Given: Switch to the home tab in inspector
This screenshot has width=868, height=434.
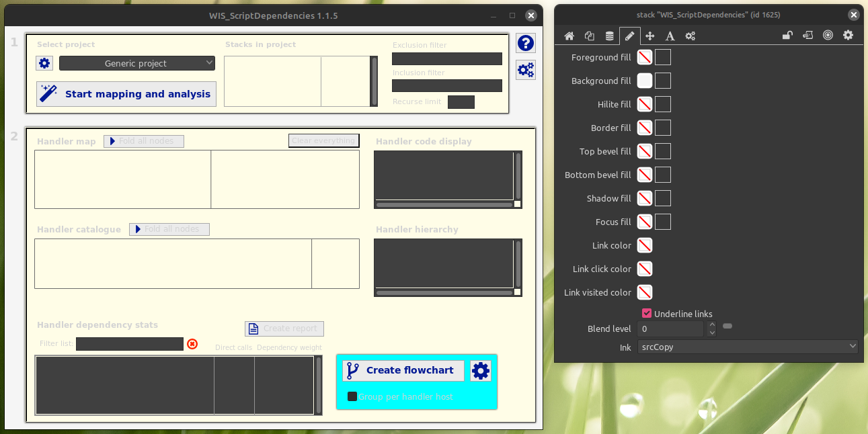Looking at the screenshot, I should tap(569, 36).
